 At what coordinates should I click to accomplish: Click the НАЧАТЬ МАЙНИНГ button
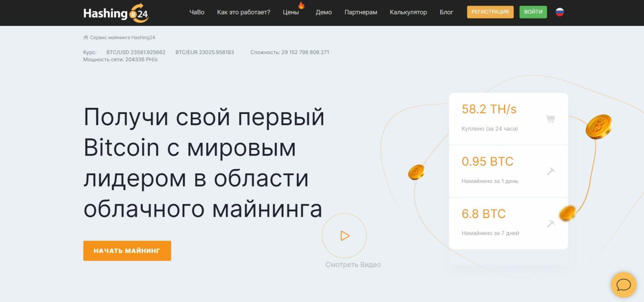(x=127, y=251)
